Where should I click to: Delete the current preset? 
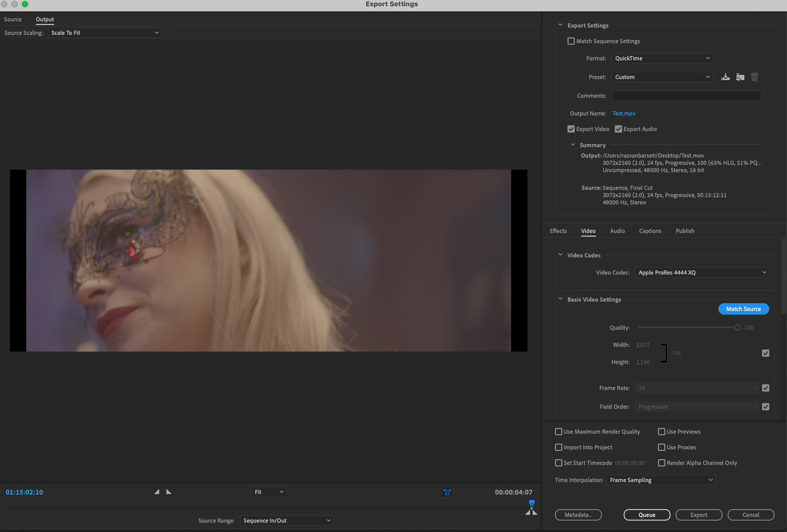754,76
